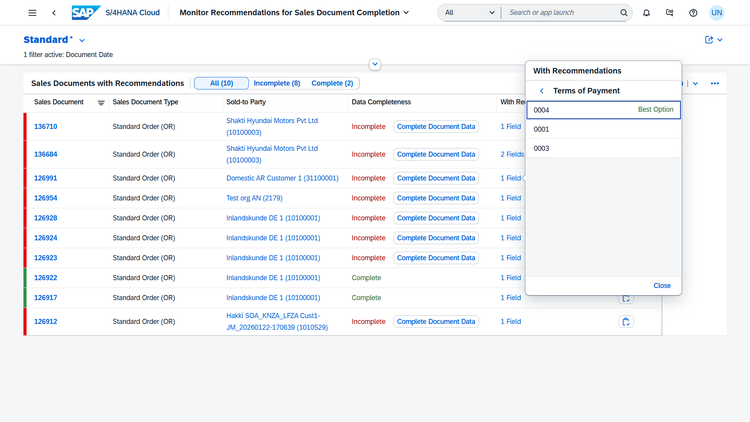The width and height of the screenshot is (750, 422).
Task: Focus the Search or app launch field
Action: point(562,13)
